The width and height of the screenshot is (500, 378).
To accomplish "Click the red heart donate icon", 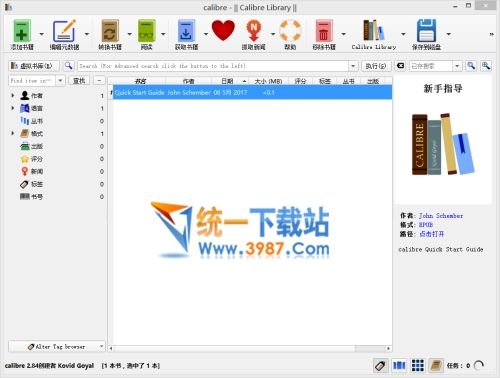I will pos(223,30).
